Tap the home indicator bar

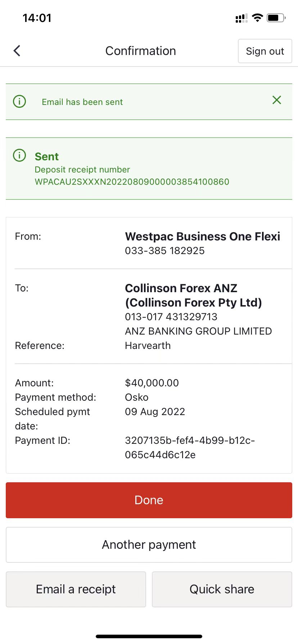click(149, 636)
